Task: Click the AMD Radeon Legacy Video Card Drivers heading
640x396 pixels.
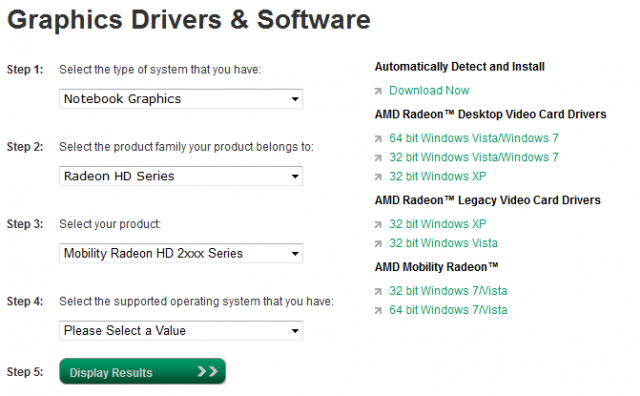Action: pos(488,200)
